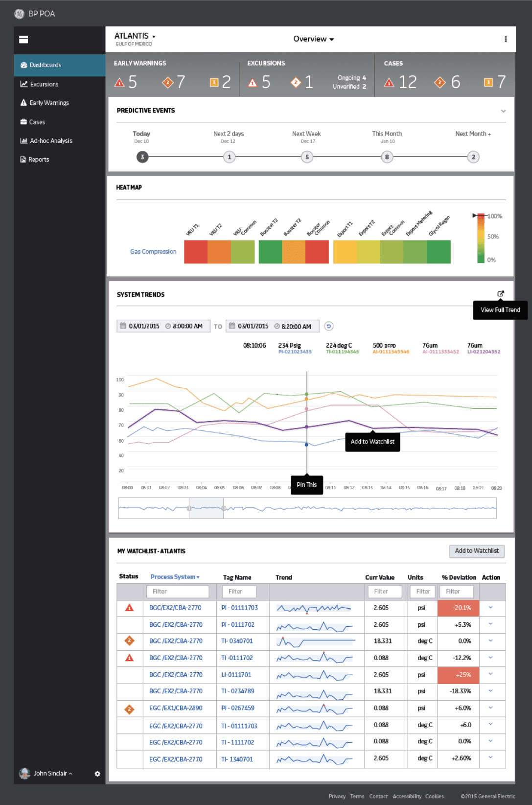This screenshot has height=805, width=532.
Task: Expand action for PI - 01111703 row
Action: tap(491, 608)
